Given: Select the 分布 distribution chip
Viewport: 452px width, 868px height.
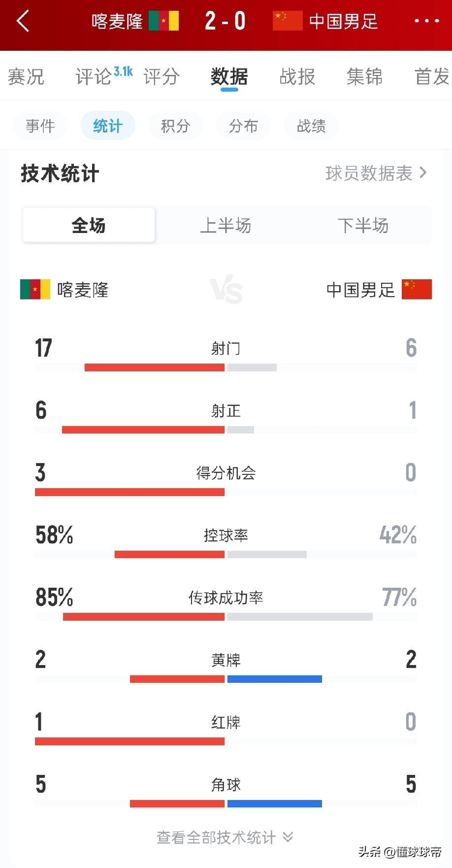Looking at the screenshot, I should (x=243, y=126).
